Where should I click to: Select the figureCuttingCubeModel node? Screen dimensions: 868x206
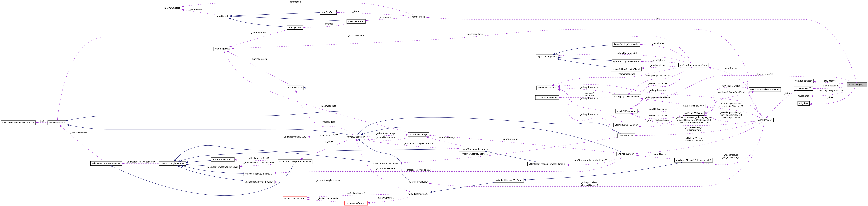click(626, 44)
